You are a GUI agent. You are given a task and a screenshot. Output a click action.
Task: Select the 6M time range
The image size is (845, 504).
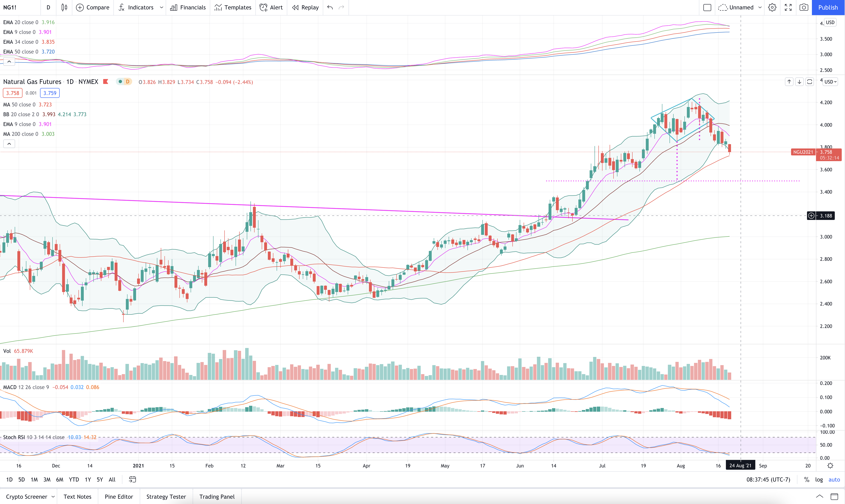point(59,479)
